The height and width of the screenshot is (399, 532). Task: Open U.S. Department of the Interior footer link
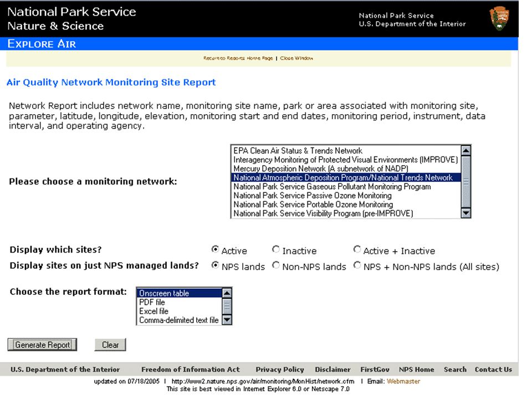[x=65, y=370]
